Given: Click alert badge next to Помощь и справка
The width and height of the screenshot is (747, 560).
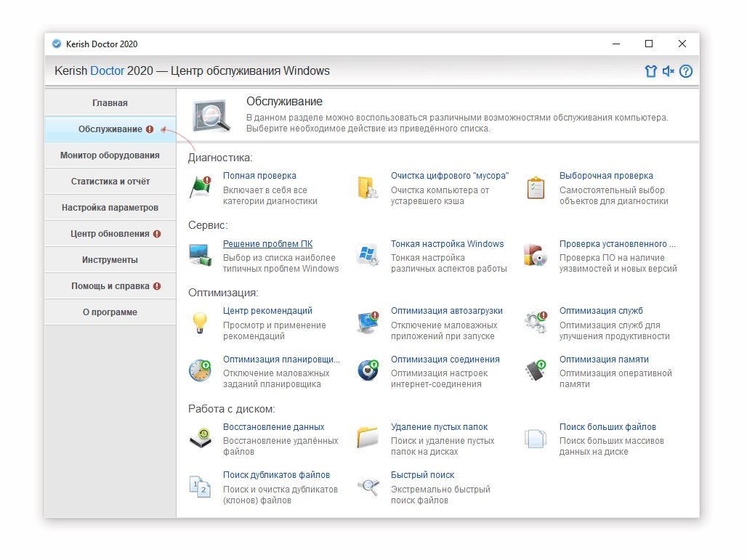Looking at the screenshot, I should [x=157, y=286].
